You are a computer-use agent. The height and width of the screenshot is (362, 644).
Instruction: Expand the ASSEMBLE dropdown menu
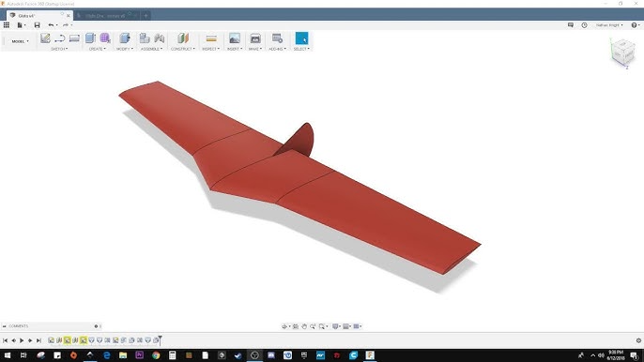click(151, 49)
